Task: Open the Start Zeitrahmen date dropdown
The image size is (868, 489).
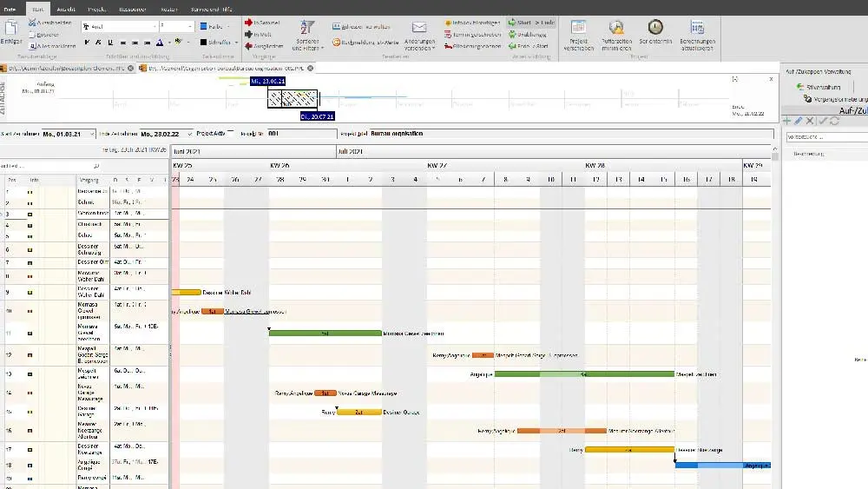Action: (x=90, y=134)
